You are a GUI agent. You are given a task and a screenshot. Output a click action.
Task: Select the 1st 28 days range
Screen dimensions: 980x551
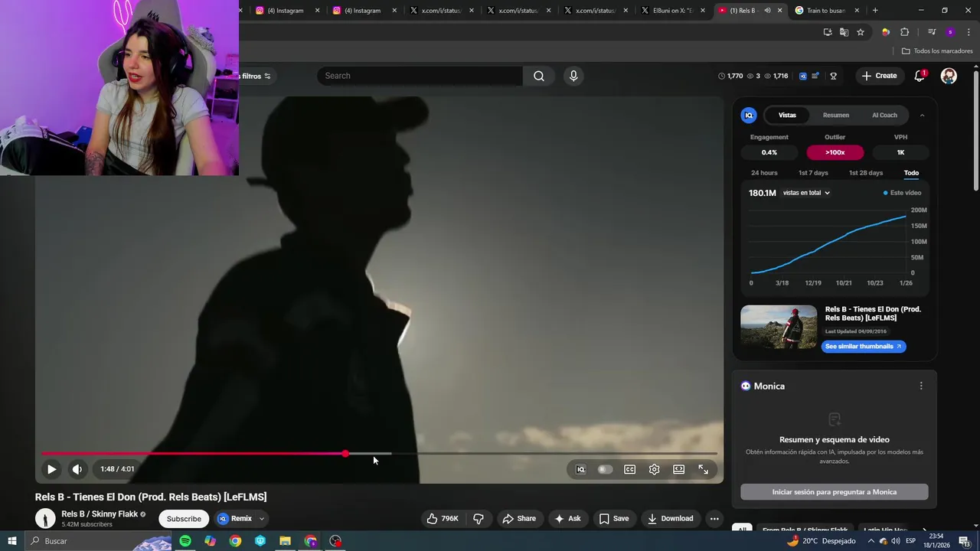tap(866, 173)
